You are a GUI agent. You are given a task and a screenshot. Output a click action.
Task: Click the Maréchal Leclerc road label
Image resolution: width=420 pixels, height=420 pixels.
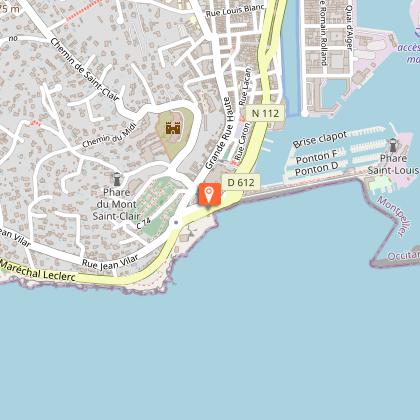tap(38, 271)
